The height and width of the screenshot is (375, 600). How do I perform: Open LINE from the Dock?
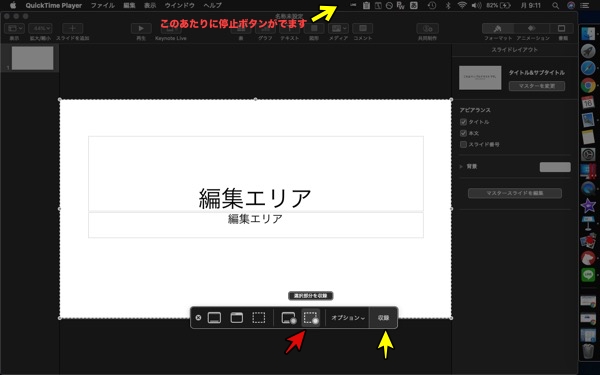pos(588,275)
